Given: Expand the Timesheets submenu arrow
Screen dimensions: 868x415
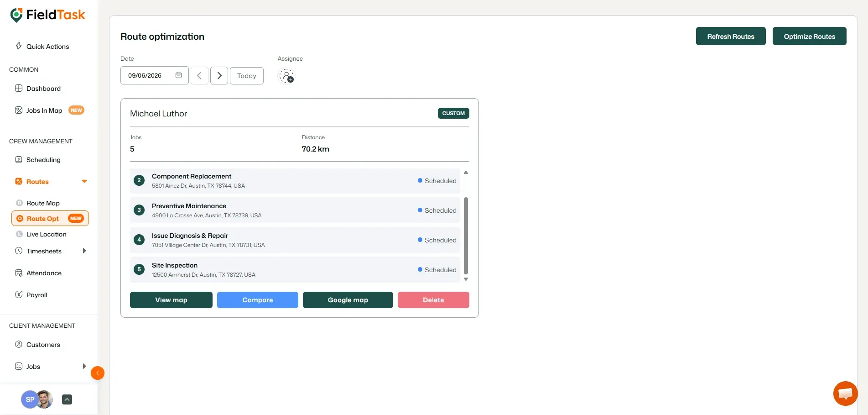Looking at the screenshot, I should (x=84, y=251).
